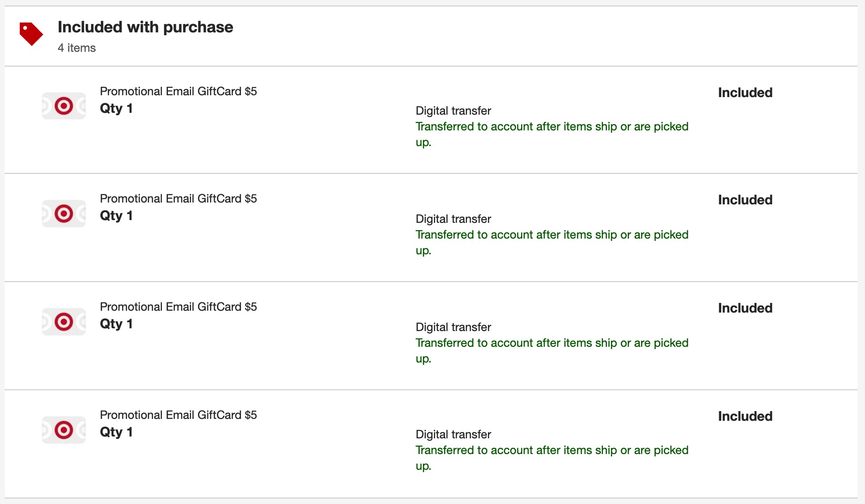
Task: Click the "Included" label of the fourth item
Action: point(745,417)
